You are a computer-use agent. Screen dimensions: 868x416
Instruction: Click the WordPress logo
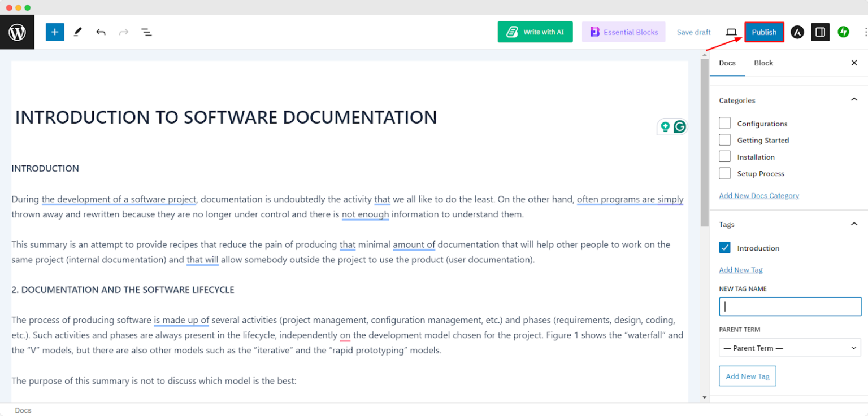coord(17,32)
